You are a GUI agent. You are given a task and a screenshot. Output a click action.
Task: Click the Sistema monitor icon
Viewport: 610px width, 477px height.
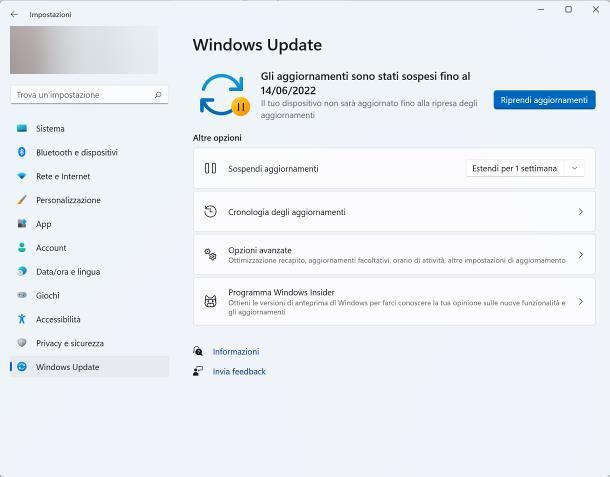[22, 128]
